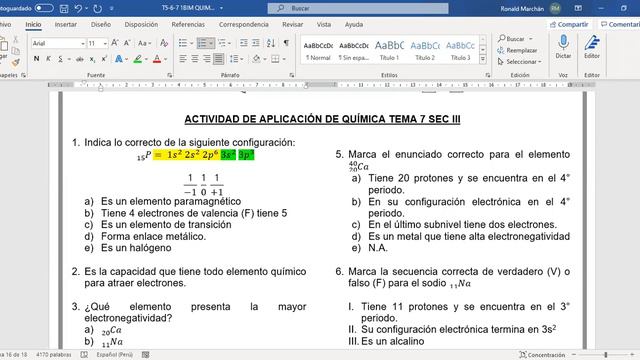Screen dimensions: 640x360
Task: Increase indent icon
Action: (256, 43)
